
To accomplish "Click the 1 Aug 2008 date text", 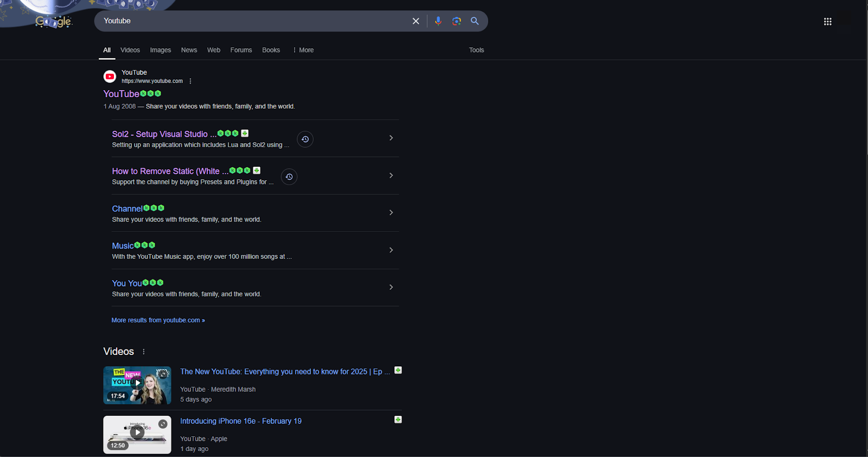I will [x=119, y=106].
